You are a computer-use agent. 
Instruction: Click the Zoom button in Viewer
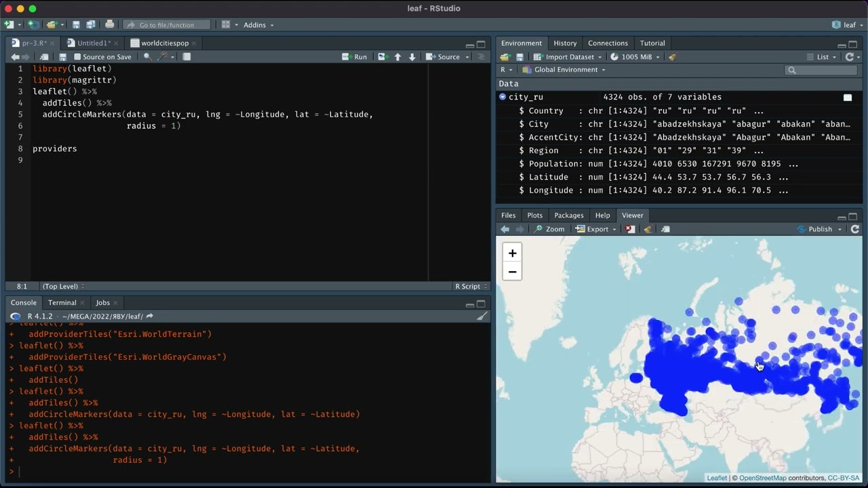549,229
